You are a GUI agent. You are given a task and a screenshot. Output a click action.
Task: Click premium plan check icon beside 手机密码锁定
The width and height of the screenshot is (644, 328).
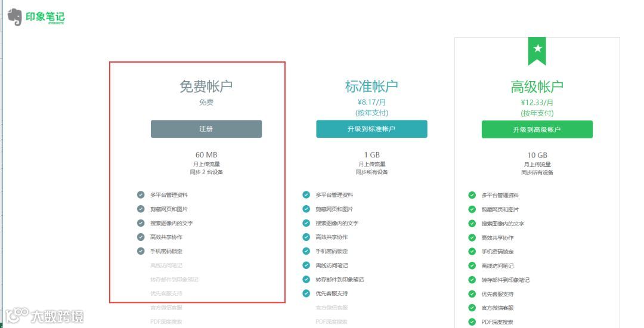point(472,251)
